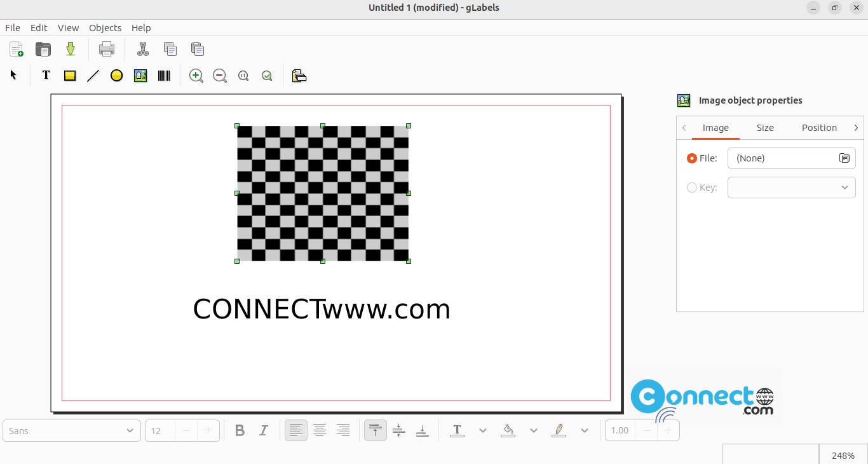Expand fill color dropdown arrow
This screenshot has height=464, width=868.
(534, 430)
